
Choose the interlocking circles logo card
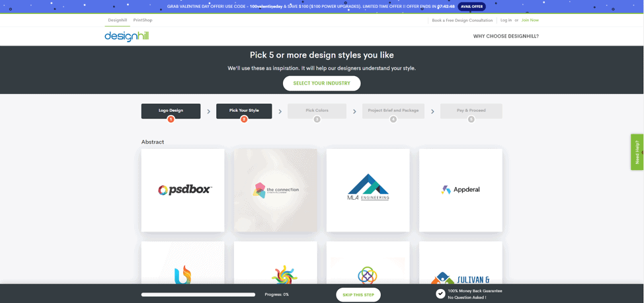point(368,263)
